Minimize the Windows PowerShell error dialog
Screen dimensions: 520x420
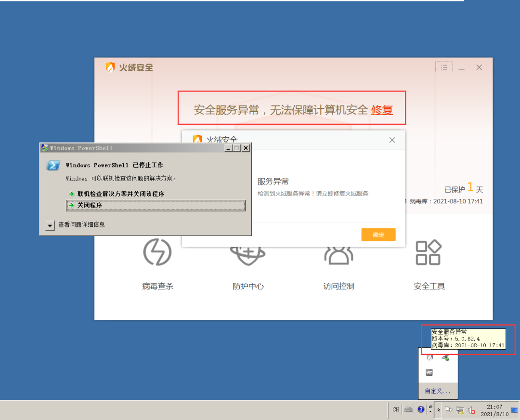coord(228,148)
